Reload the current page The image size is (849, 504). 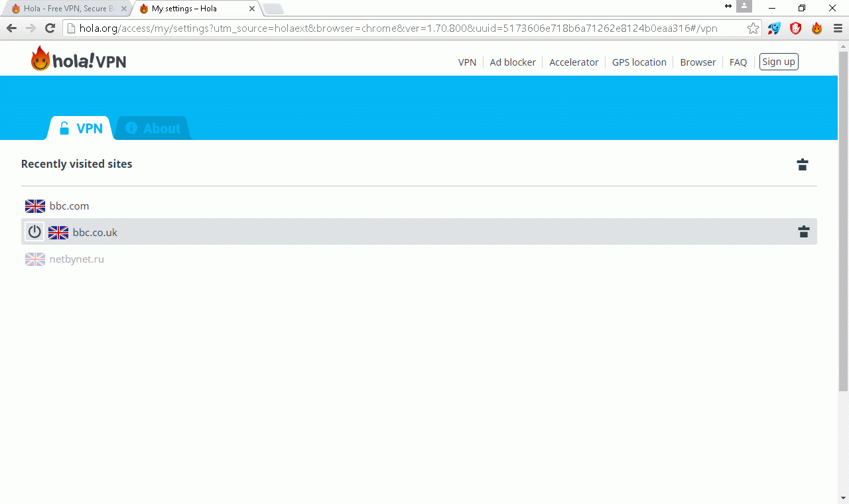coord(50,29)
